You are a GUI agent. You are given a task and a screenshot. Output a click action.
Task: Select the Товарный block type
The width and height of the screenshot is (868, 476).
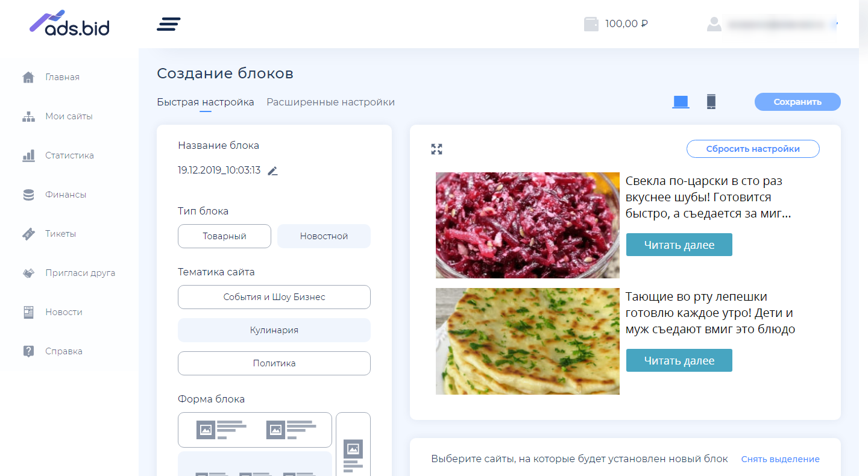(224, 236)
